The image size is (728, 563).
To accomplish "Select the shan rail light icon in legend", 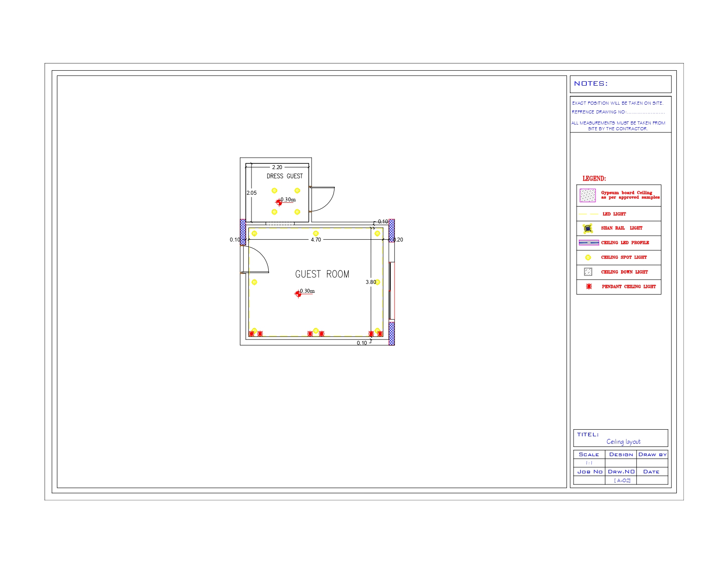I will [x=587, y=228].
